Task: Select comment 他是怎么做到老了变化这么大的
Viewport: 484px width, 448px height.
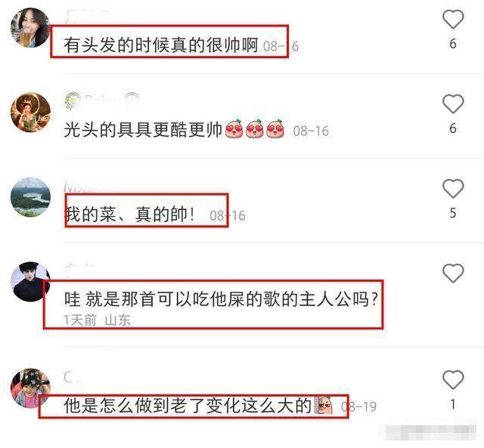Action: point(188,405)
